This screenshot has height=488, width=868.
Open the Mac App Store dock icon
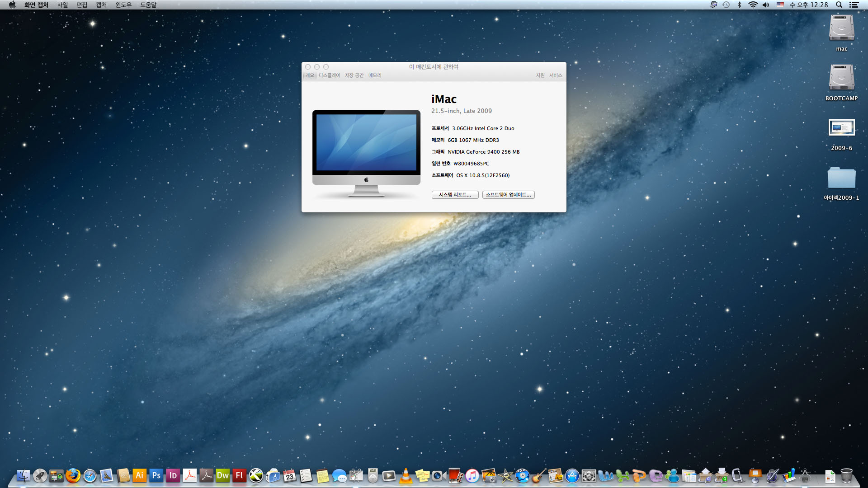point(572,475)
